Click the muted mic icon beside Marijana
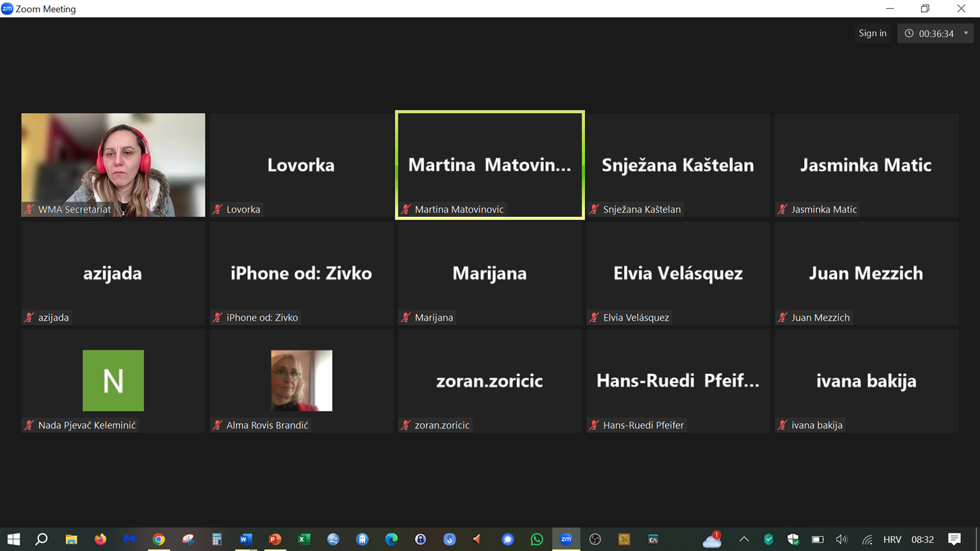Image resolution: width=980 pixels, height=551 pixels. click(x=406, y=317)
